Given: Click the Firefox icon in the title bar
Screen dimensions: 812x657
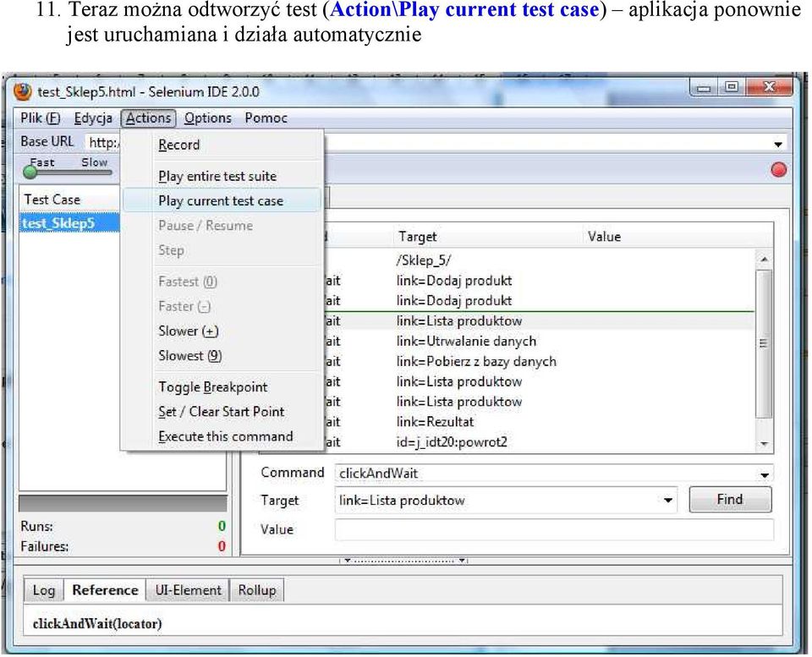Looking at the screenshot, I should (x=22, y=91).
